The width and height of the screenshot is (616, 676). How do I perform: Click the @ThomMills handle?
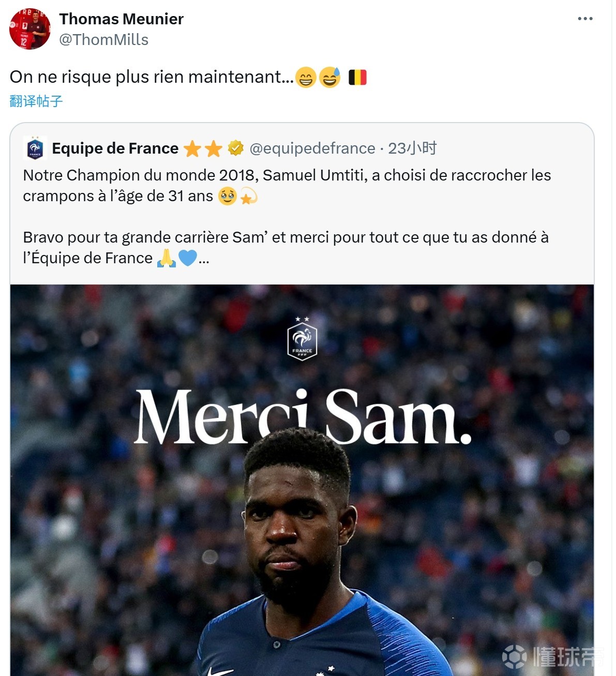tap(103, 40)
